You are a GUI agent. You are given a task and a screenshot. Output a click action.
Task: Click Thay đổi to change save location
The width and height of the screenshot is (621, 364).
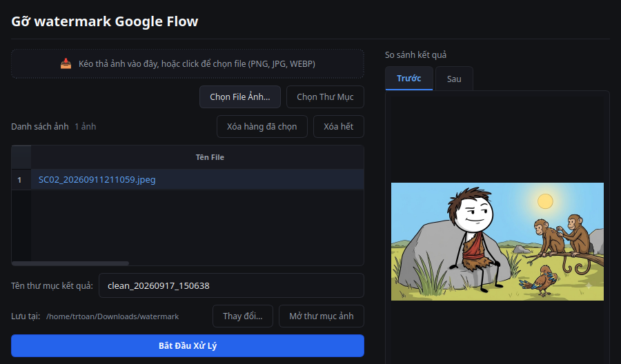243,316
